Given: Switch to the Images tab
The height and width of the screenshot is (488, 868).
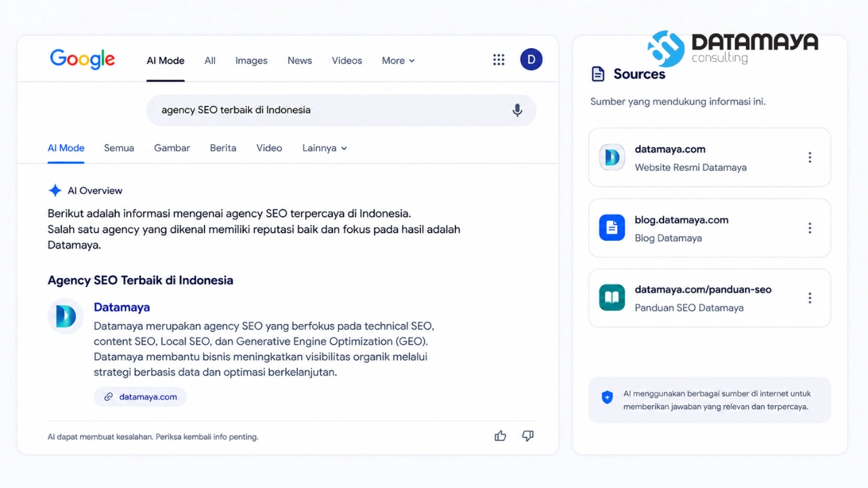Looking at the screenshot, I should pyautogui.click(x=252, y=60).
